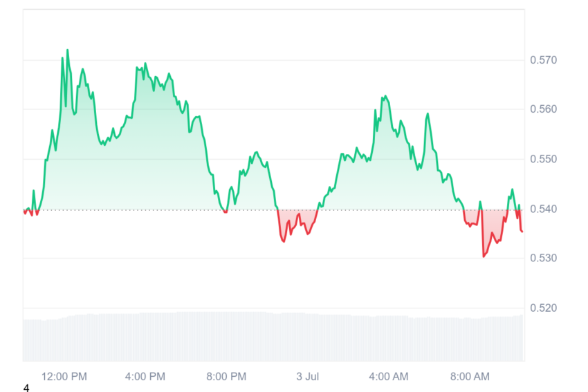Click the 0.560 price axis label
Image resolution: width=588 pixels, height=392 pixels.
(543, 109)
